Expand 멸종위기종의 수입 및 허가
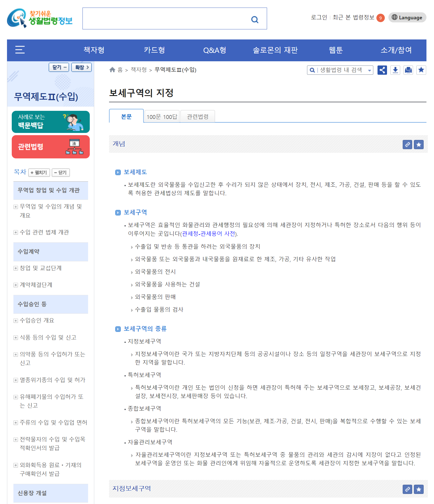Screen dimensions: 434x504 click(16, 380)
